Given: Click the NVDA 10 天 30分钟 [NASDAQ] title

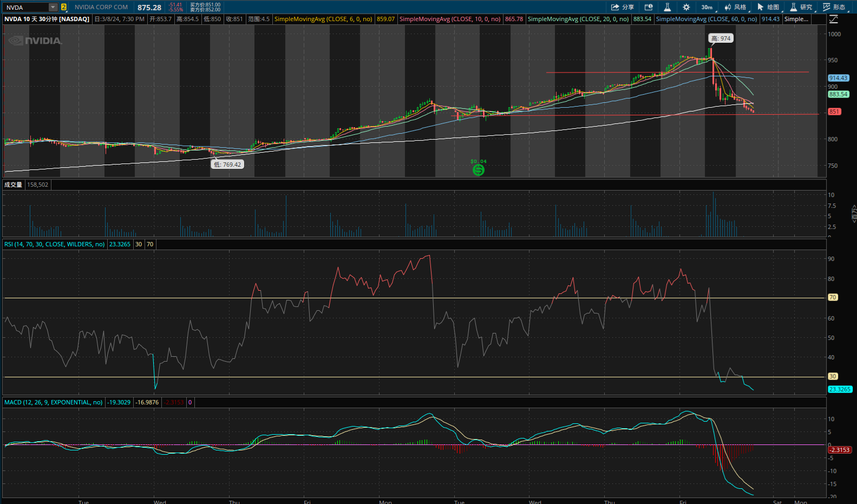Looking at the screenshot, I should 47,19.
